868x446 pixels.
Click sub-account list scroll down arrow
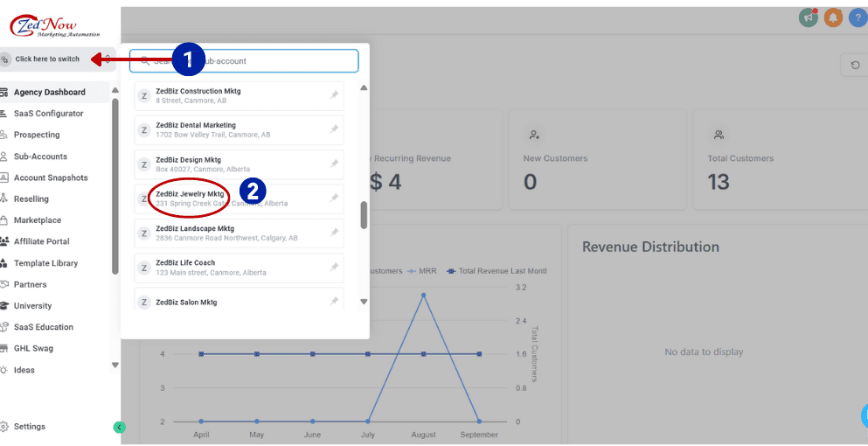pyautogui.click(x=364, y=302)
